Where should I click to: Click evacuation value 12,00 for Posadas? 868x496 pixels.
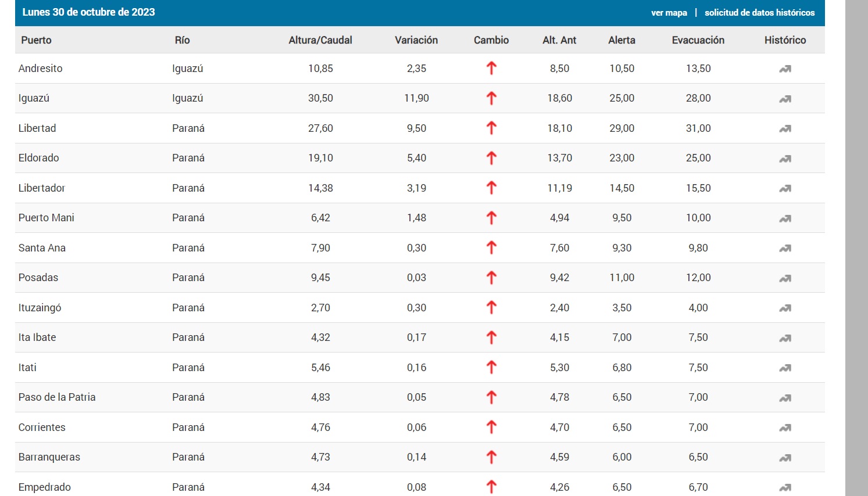pos(698,278)
